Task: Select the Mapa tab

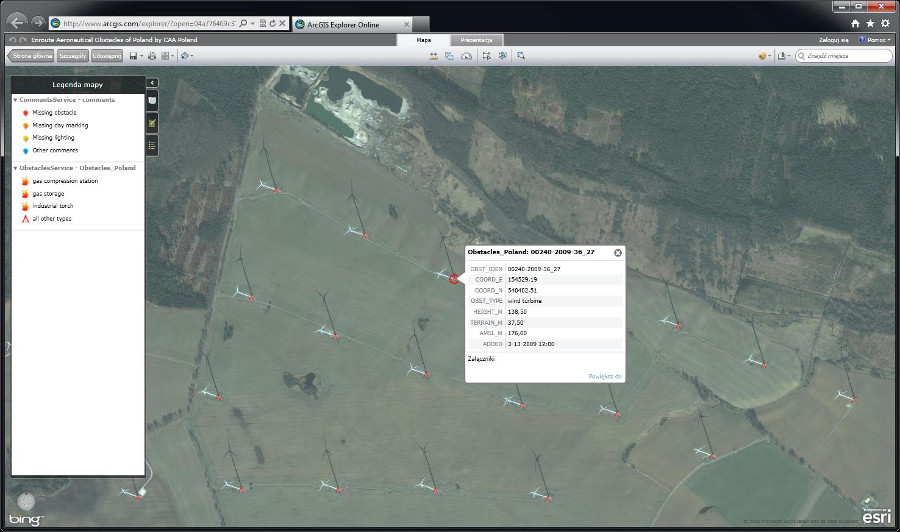Action: click(x=423, y=39)
